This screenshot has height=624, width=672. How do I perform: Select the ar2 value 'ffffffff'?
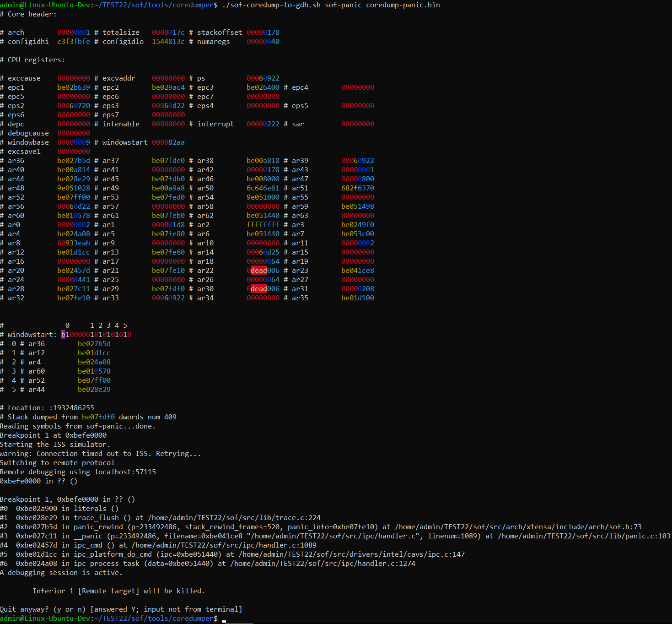tap(263, 225)
